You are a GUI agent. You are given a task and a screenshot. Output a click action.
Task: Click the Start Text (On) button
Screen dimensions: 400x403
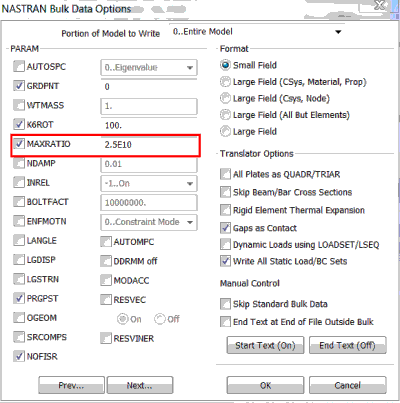(x=265, y=345)
